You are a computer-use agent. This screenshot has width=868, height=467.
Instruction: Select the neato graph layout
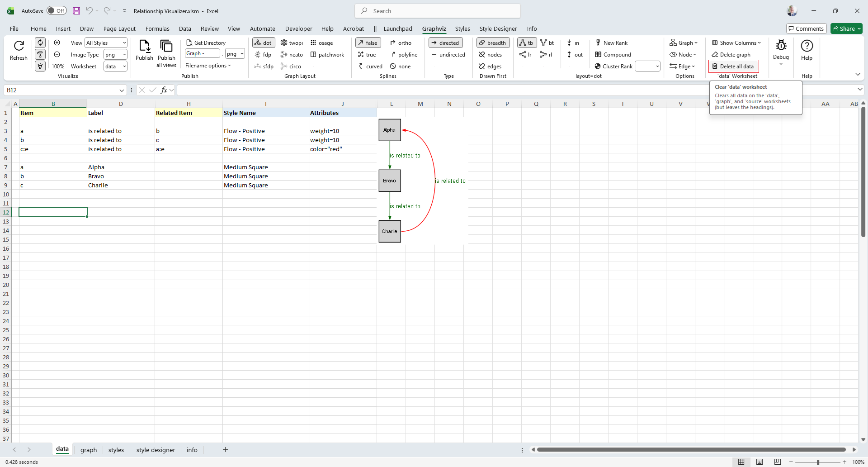pyautogui.click(x=292, y=55)
